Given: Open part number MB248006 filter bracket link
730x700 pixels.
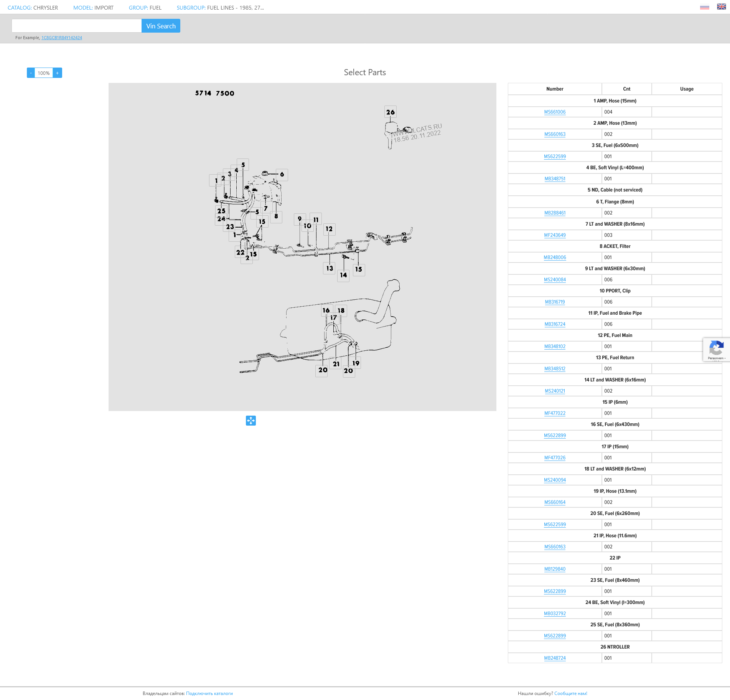Looking at the screenshot, I should click(x=555, y=258).
